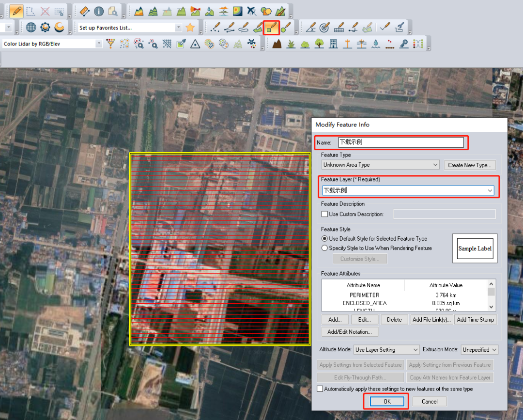Open the Color Lidar by RGB/Elev dropdown
Screen dimensions: 523x420
click(x=99, y=44)
